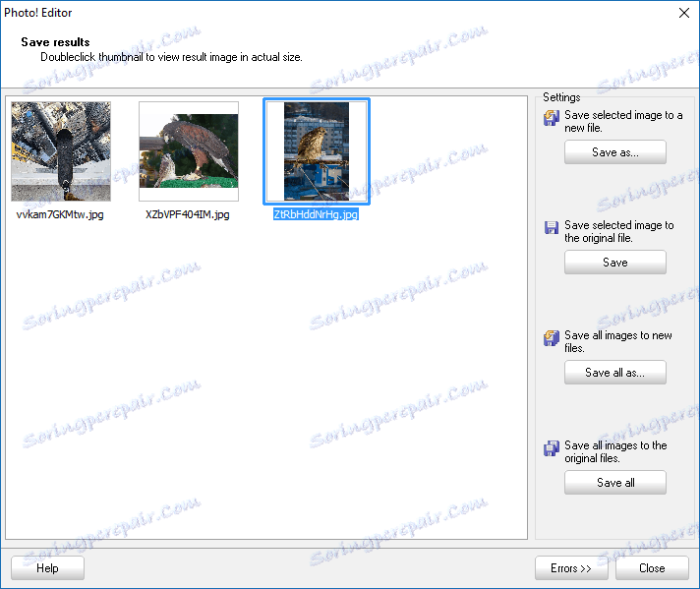Click the 'Save all as...' button
700x589 pixels.
coord(615,373)
